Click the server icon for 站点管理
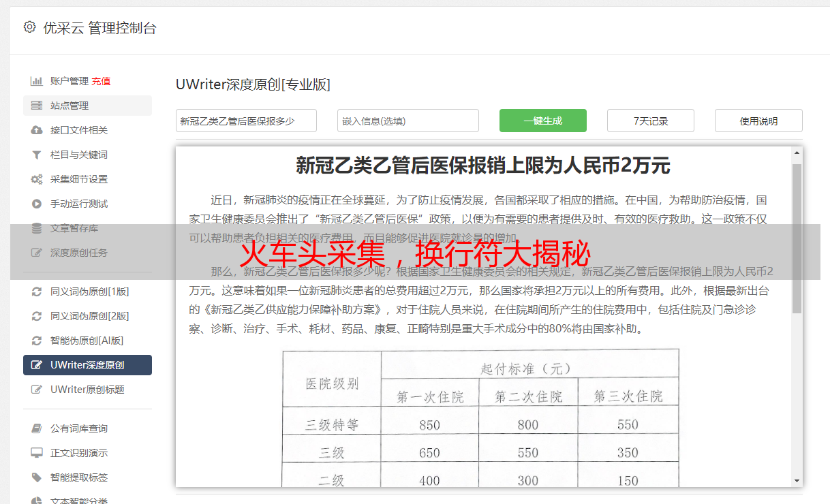Image resolution: width=830 pixels, height=504 pixels. click(x=37, y=106)
